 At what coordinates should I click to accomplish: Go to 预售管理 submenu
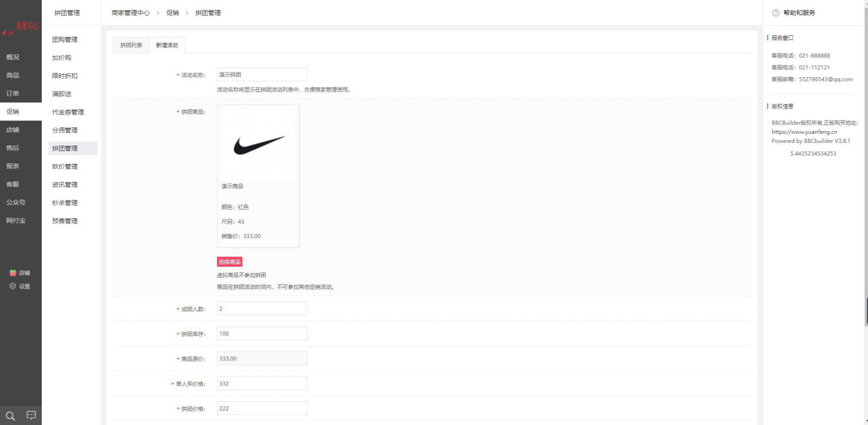click(x=65, y=221)
